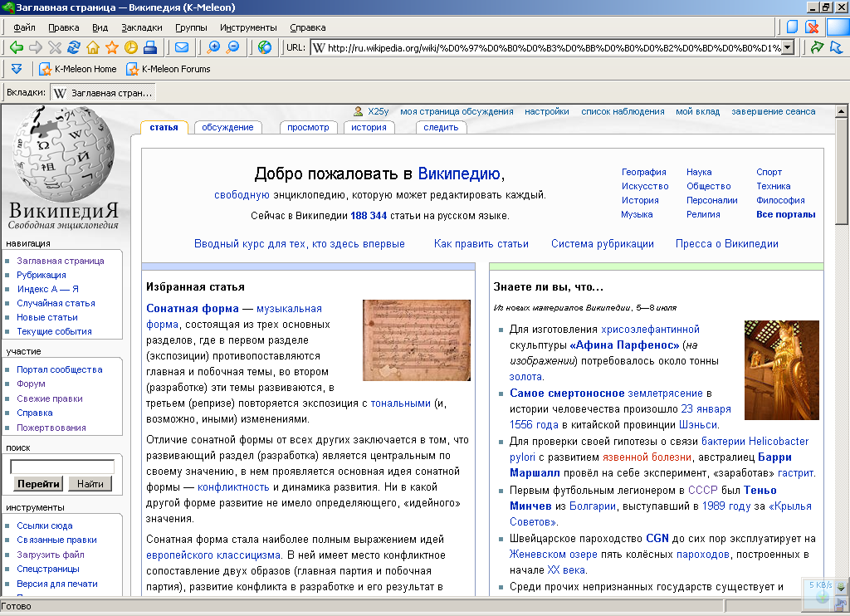Click the Найти search button
This screenshot has width=850, height=616.
tap(90, 484)
